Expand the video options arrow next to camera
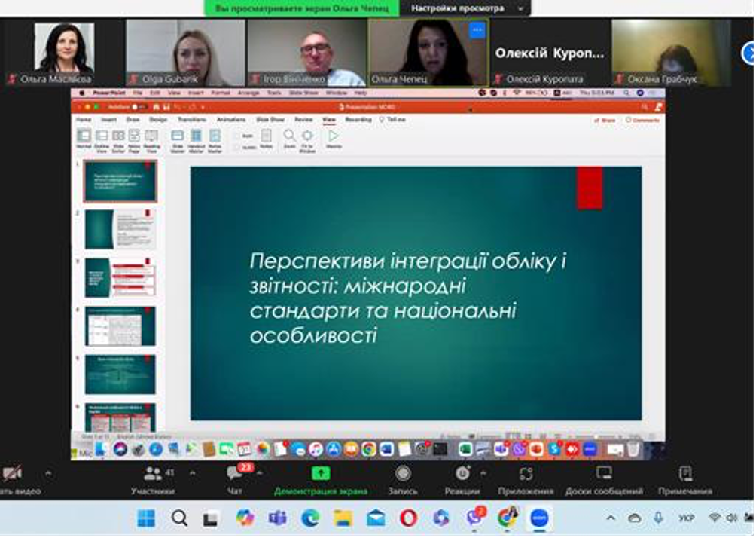756x538 pixels. coord(48,474)
